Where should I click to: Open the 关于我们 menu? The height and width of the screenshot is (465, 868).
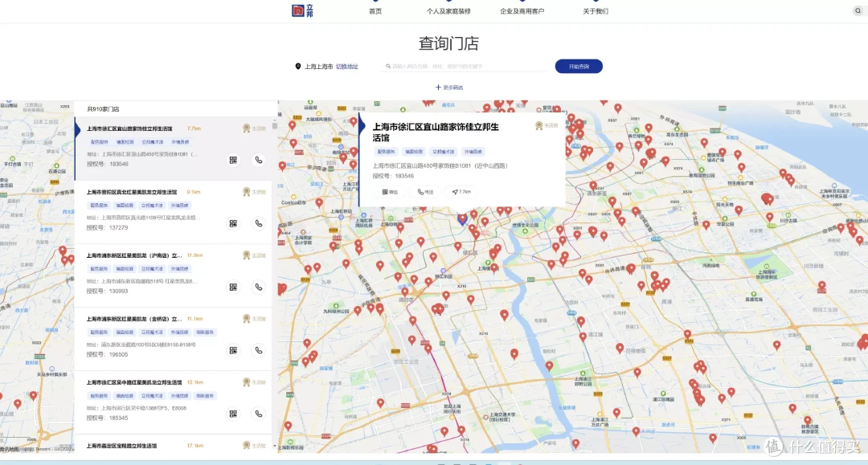pyautogui.click(x=596, y=11)
